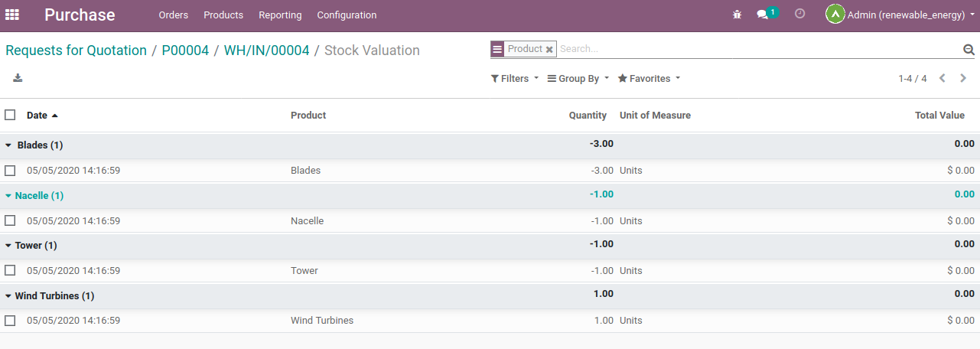Sort by the Product column header

tap(308, 116)
